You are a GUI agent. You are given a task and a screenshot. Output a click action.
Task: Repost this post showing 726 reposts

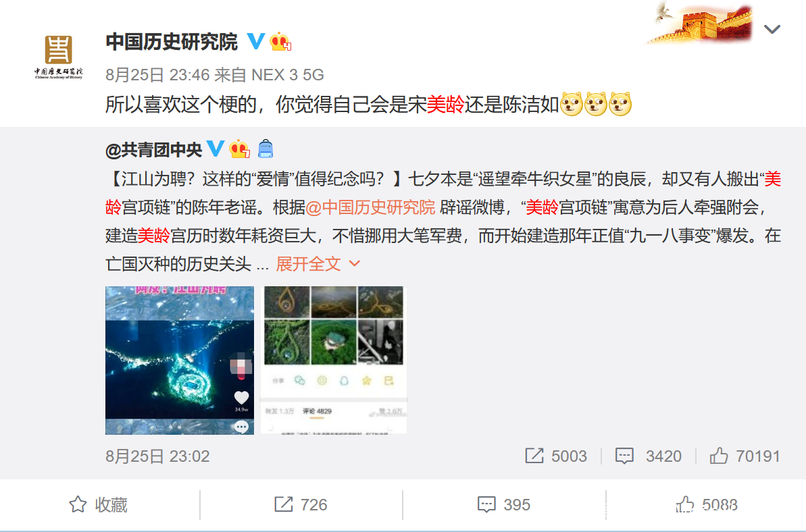[x=301, y=504]
